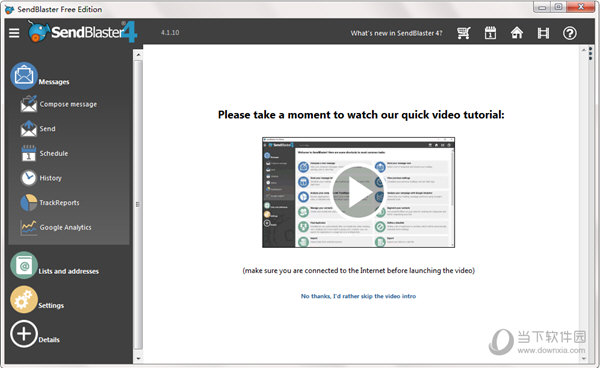
Task: Open the video tutorial film icon
Action: coord(543,33)
